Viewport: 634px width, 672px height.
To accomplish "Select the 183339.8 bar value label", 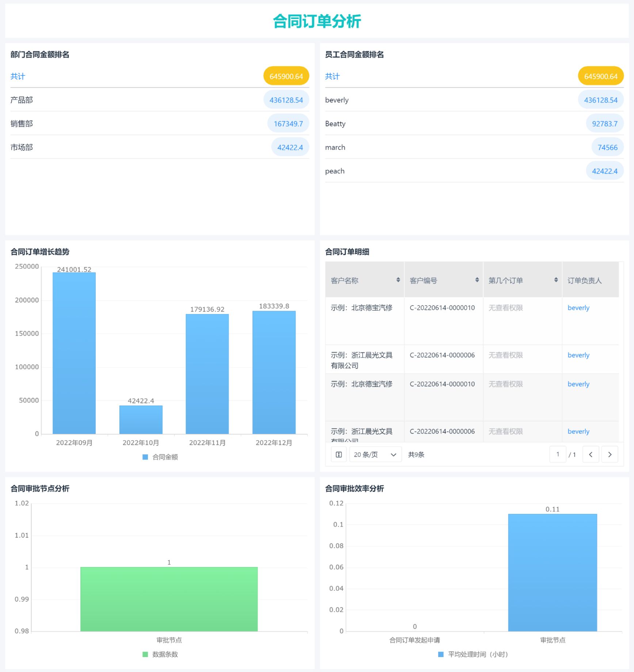I will click(274, 306).
